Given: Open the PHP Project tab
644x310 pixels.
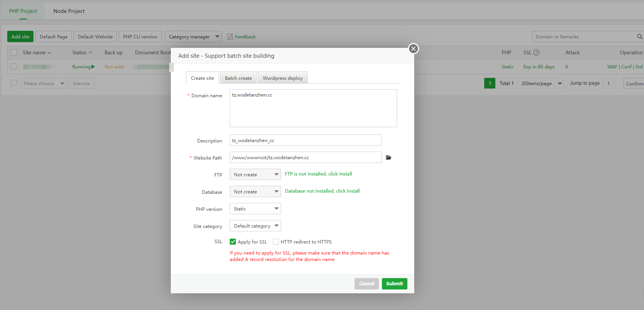Looking at the screenshot, I should (23, 11).
